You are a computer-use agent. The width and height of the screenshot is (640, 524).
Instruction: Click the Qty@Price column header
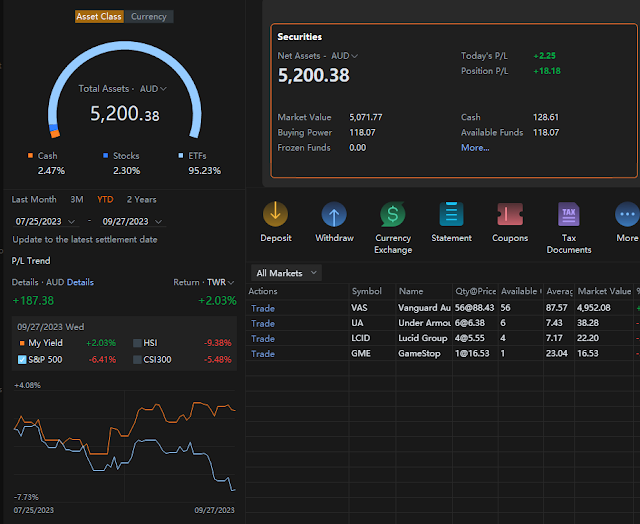click(x=476, y=291)
